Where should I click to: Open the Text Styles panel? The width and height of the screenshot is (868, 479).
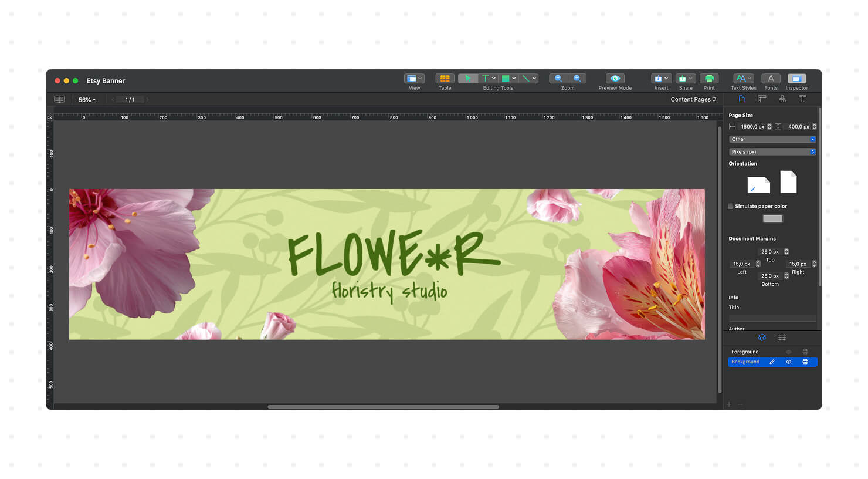click(743, 79)
